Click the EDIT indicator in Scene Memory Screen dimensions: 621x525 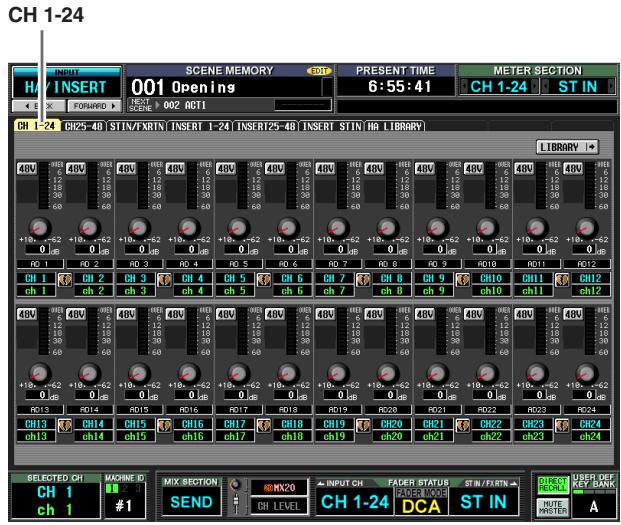(319, 71)
